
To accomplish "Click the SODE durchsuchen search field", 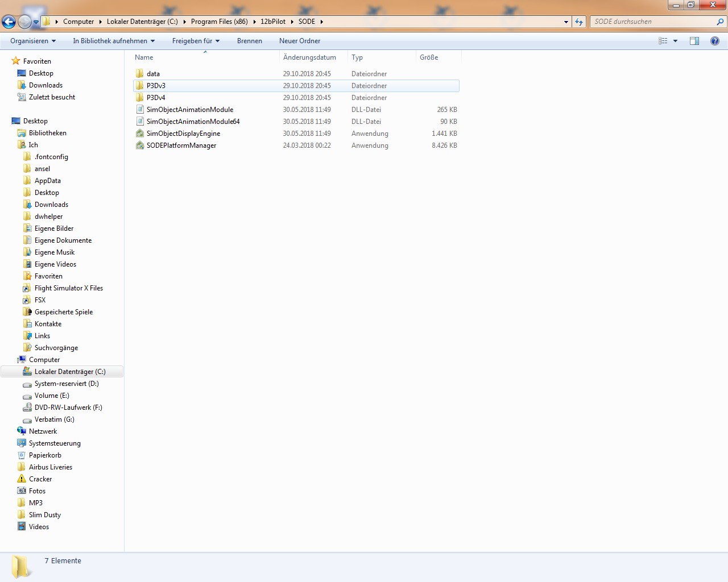I will pos(654,22).
